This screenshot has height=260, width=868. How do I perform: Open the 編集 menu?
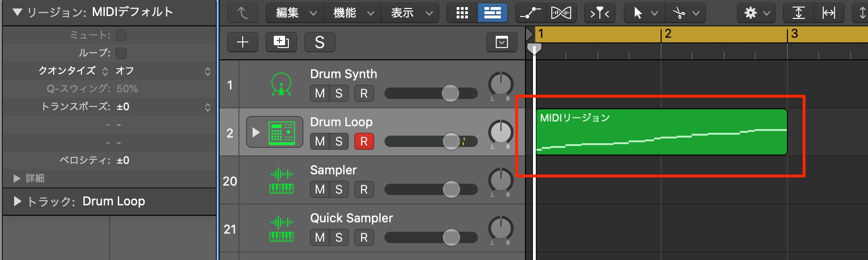pyautogui.click(x=295, y=13)
